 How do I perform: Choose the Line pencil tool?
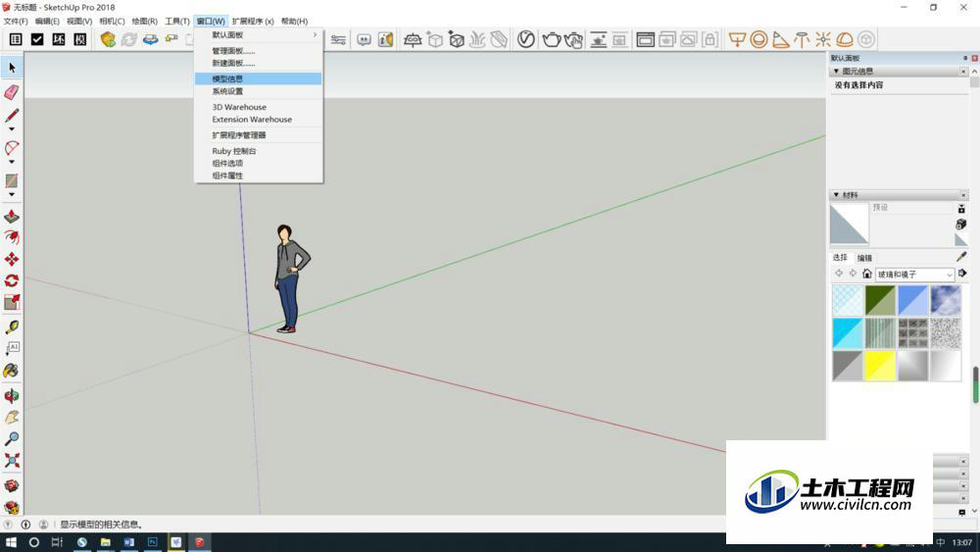coord(12,116)
